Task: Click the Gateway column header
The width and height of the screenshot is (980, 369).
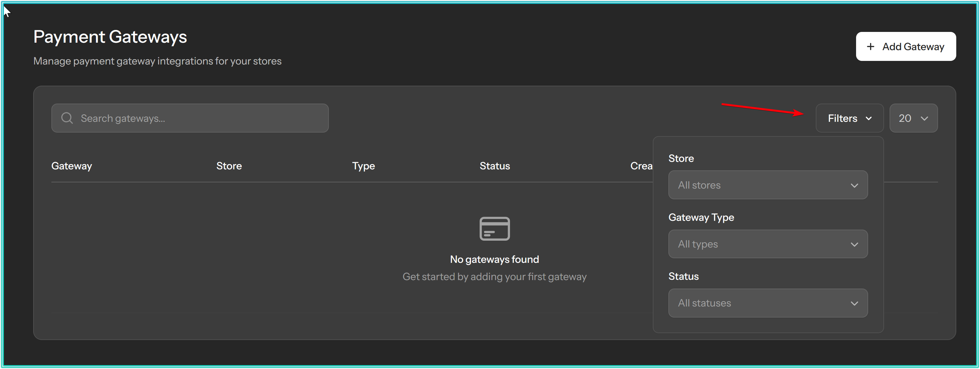Action: (x=72, y=166)
